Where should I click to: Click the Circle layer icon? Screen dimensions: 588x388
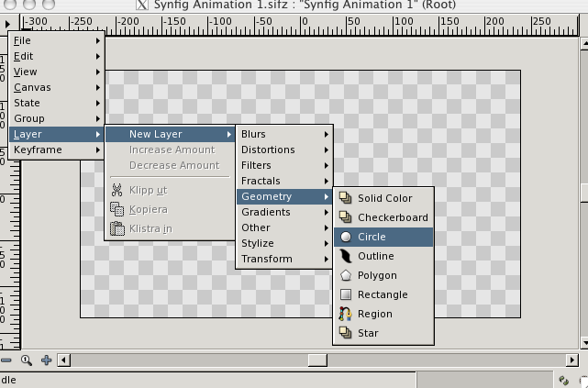(346, 237)
